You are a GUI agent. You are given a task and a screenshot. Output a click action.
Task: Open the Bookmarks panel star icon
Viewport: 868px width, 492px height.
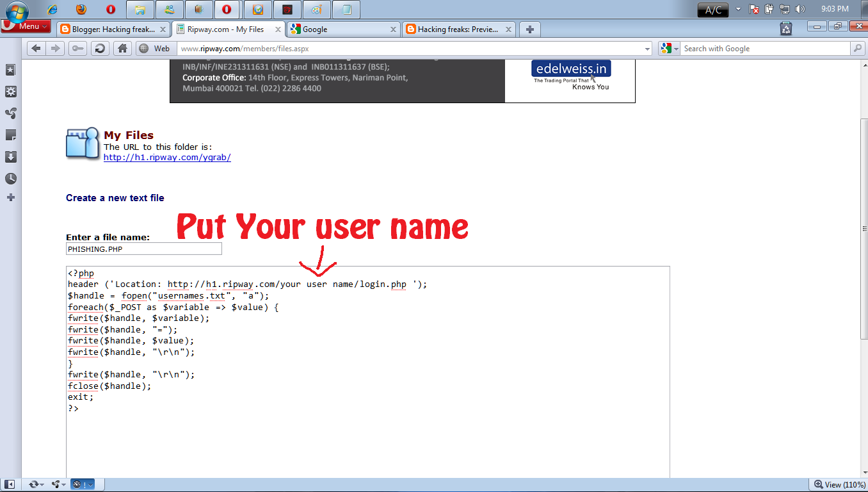(11, 70)
